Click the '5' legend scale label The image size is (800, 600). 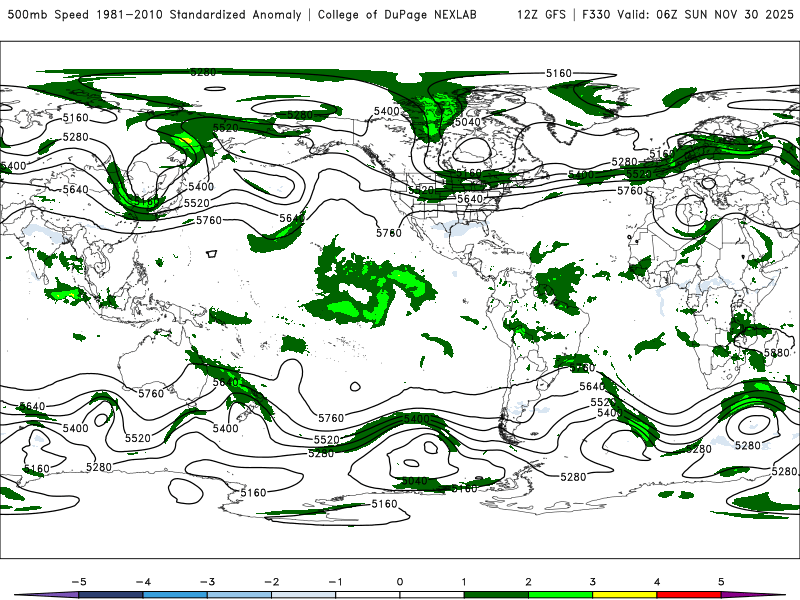tap(721, 582)
